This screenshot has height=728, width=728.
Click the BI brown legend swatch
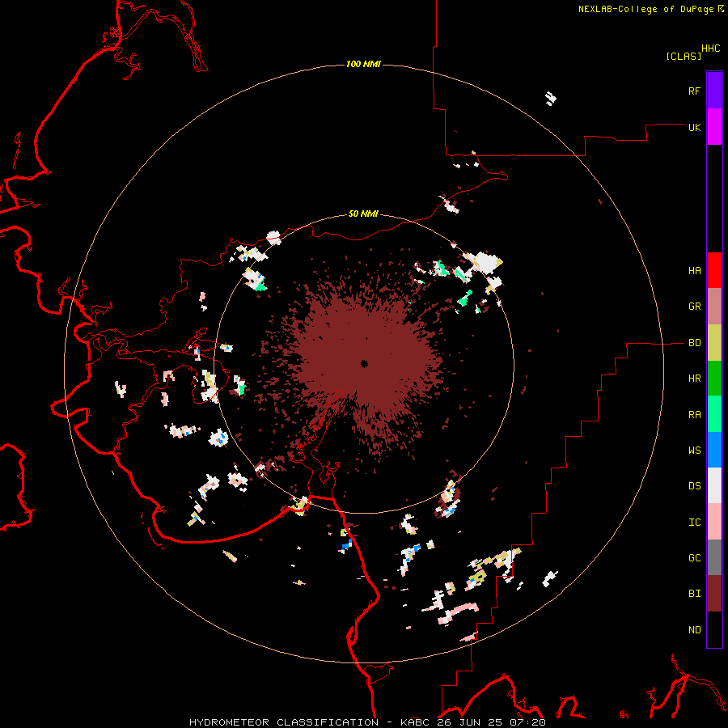pyautogui.click(x=714, y=594)
